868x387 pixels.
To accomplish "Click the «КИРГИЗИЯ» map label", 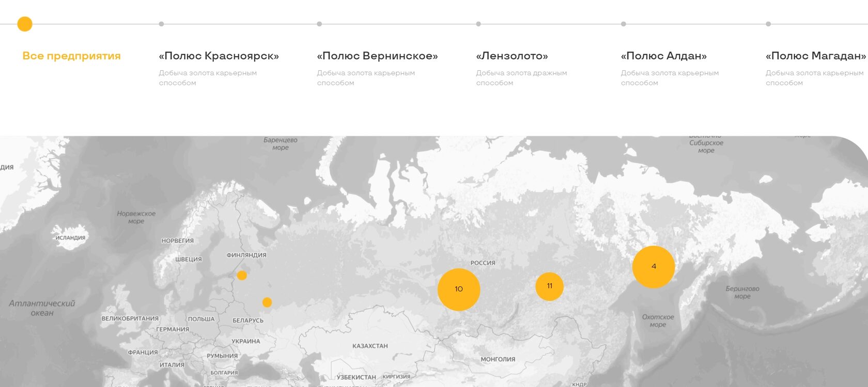I will 396,377.
